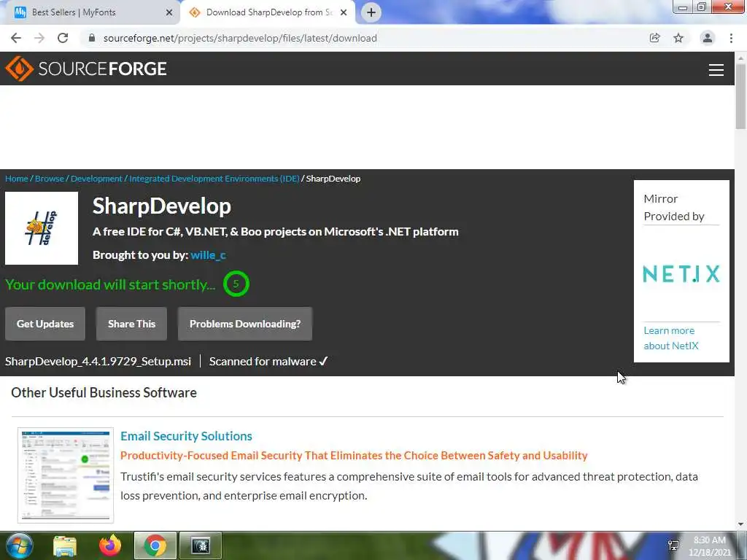747x560 pixels.
Task: Click the taskbar clock showing 8:30 AM
Action: (710, 546)
